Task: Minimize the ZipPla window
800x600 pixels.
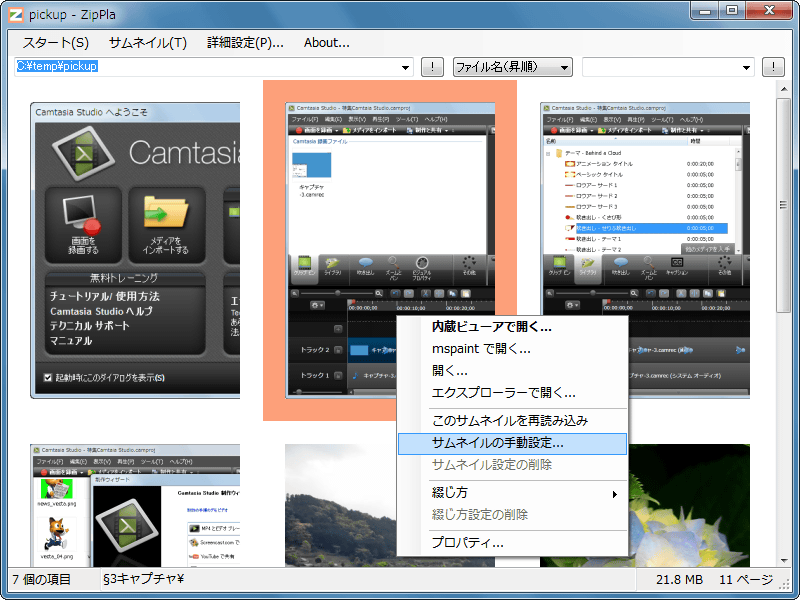Action: (x=706, y=11)
